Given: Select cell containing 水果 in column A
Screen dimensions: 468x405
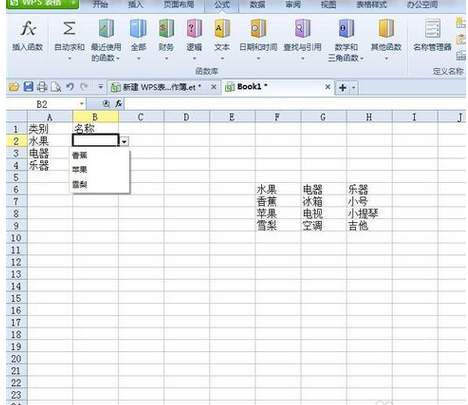Looking at the screenshot, I should pyautogui.click(x=50, y=141).
